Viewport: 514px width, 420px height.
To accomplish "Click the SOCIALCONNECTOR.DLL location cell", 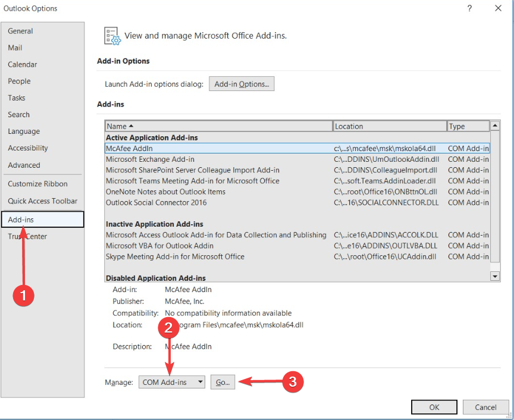I will [x=386, y=203].
